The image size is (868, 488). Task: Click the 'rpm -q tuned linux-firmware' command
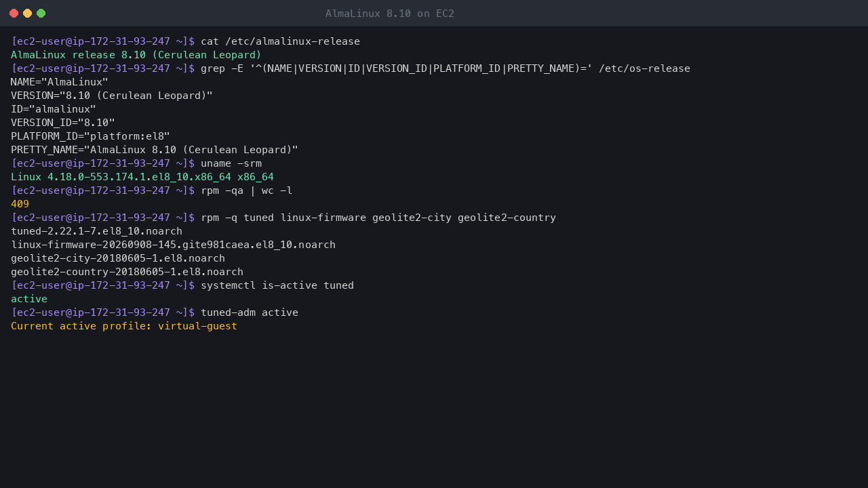pos(378,218)
